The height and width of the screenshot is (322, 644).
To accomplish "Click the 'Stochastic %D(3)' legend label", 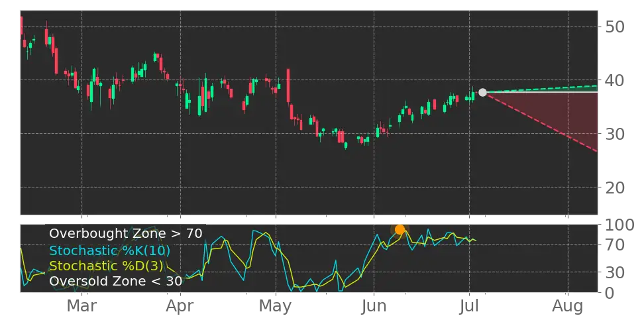I will point(106,266).
